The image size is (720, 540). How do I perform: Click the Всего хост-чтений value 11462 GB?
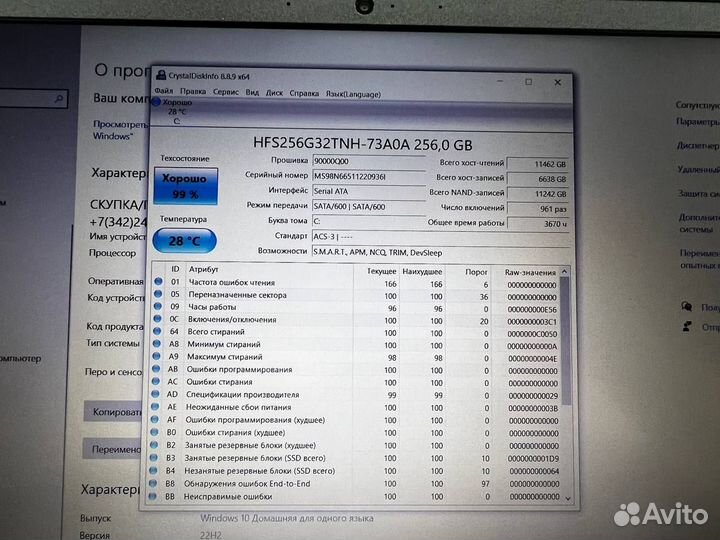tap(538, 164)
